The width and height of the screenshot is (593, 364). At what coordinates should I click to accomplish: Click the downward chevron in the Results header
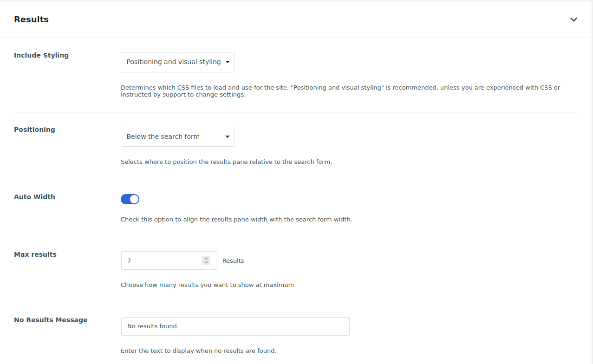pos(573,19)
